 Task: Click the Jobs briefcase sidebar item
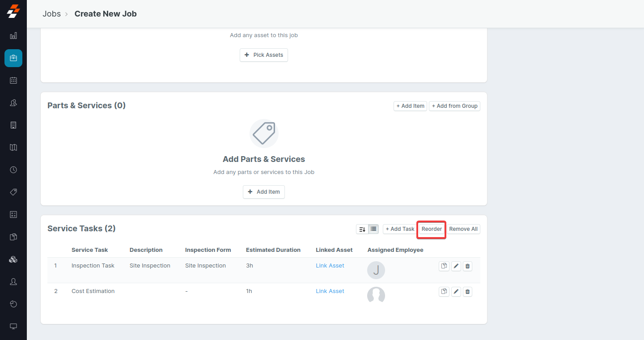[x=13, y=58]
